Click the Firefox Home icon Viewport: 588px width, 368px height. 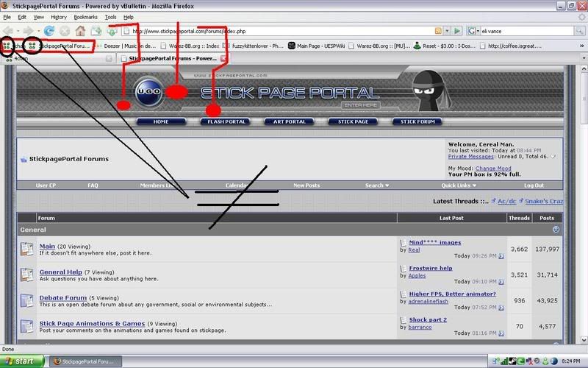pyautogui.click(x=79, y=31)
